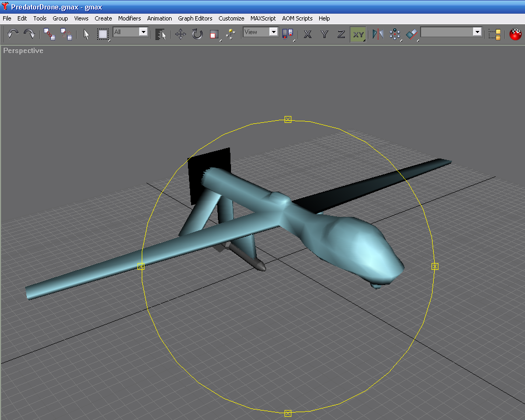525x420 pixels.
Task: Click the Mirror Selected Objects icon
Action: 378,34
